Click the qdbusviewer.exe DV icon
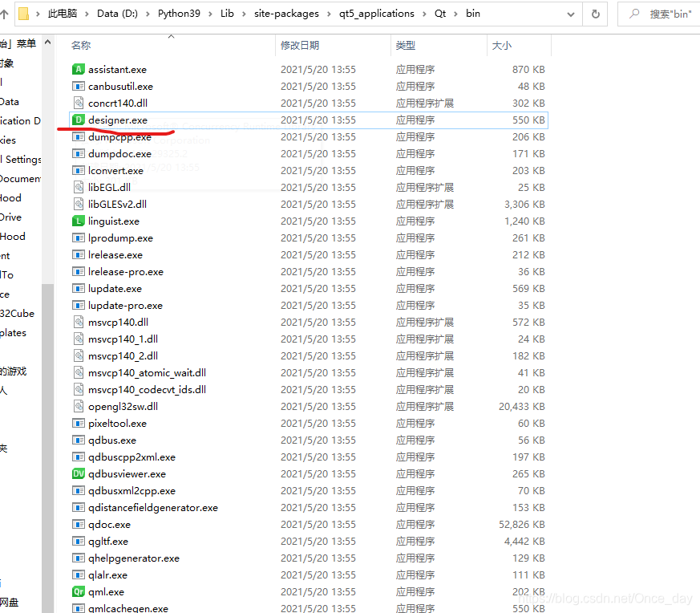 click(x=78, y=473)
